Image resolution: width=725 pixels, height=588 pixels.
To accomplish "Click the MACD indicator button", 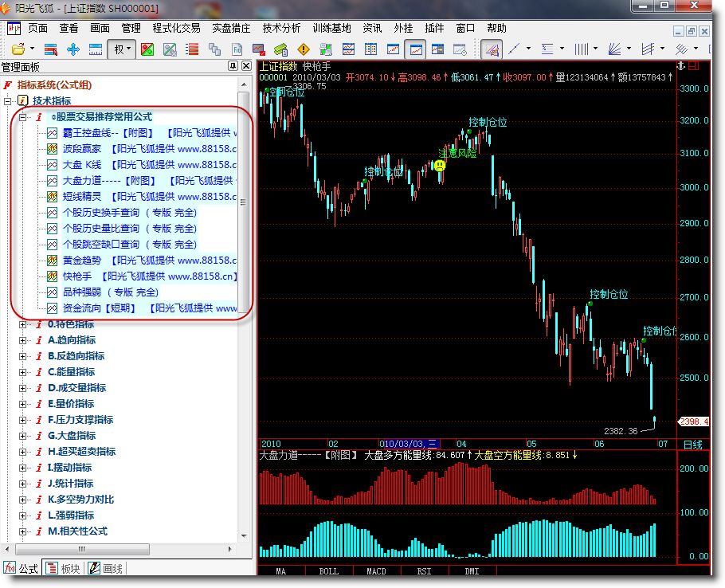I will tap(376, 571).
